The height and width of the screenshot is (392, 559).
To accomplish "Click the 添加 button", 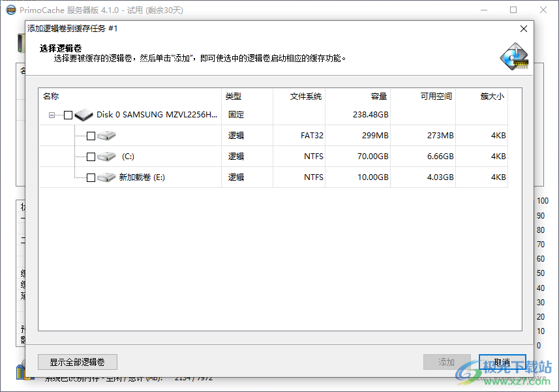I will click(x=447, y=362).
